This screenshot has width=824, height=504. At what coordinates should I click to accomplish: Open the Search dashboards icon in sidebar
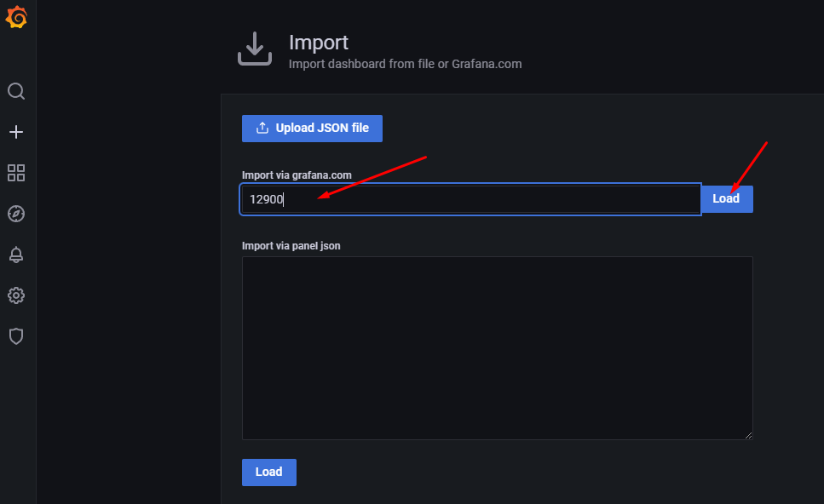pyautogui.click(x=16, y=91)
